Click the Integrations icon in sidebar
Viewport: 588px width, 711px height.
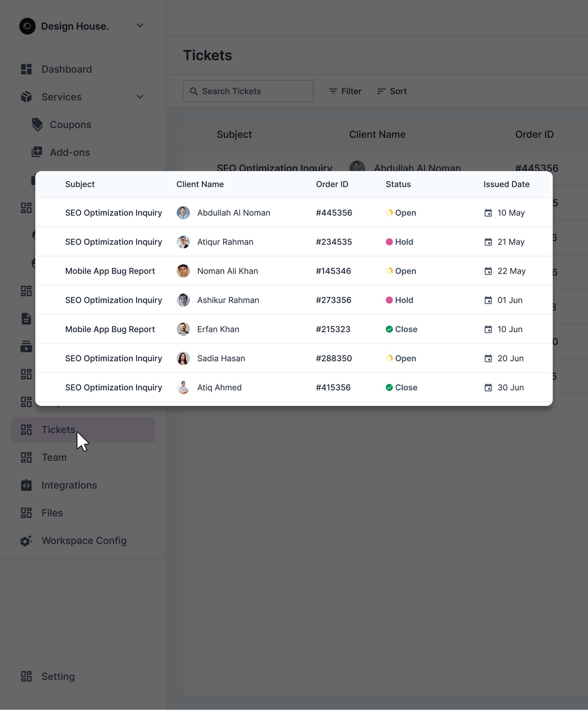(26, 485)
